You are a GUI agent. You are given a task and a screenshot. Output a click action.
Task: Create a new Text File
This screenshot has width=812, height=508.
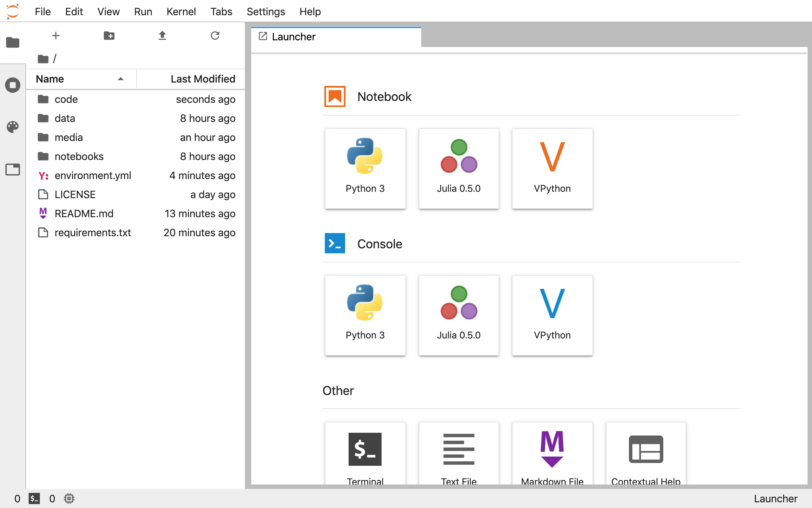(459, 453)
